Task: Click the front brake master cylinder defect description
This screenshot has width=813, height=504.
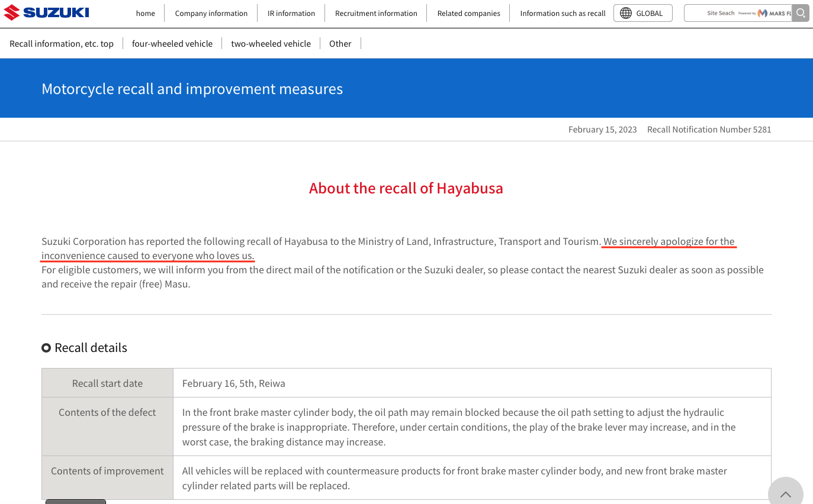Action: click(x=459, y=427)
